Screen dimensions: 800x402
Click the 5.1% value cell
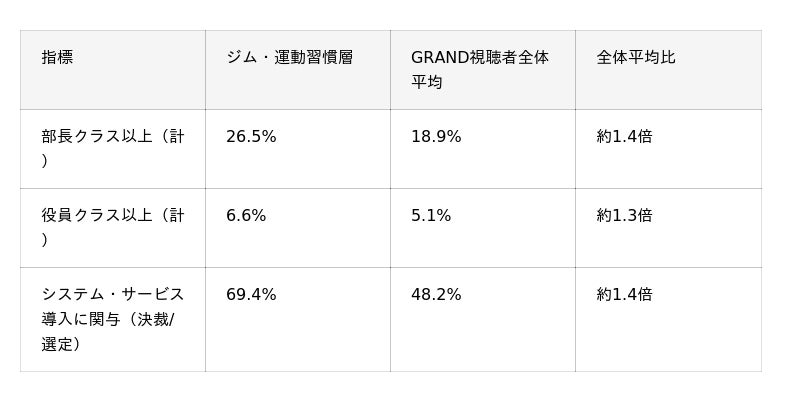[483, 228]
